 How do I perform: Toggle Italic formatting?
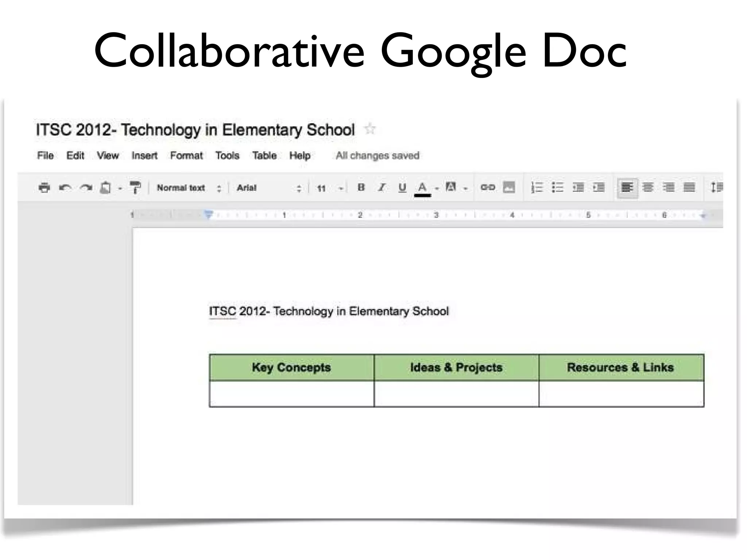pyautogui.click(x=382, y=187)
